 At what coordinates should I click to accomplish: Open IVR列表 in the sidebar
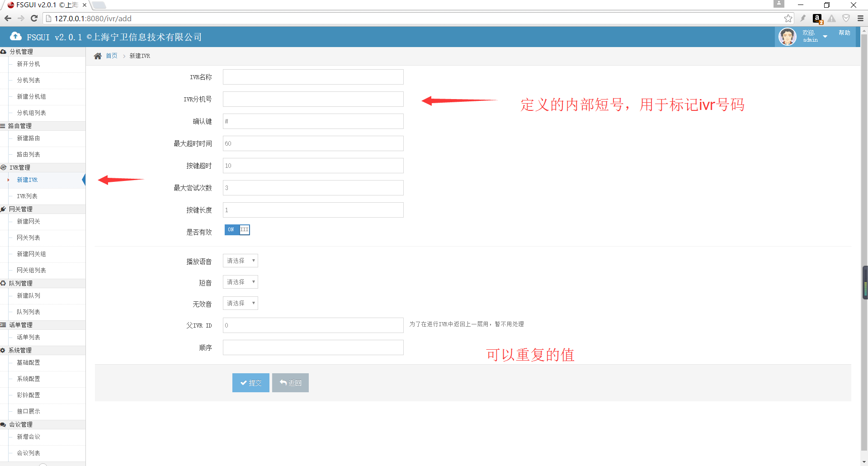pos(27,196)
